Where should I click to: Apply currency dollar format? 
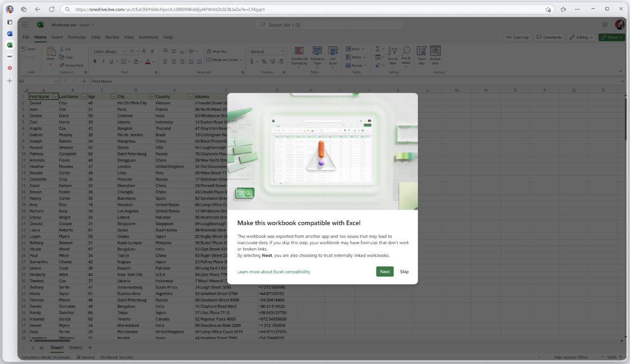coord(253,61)
